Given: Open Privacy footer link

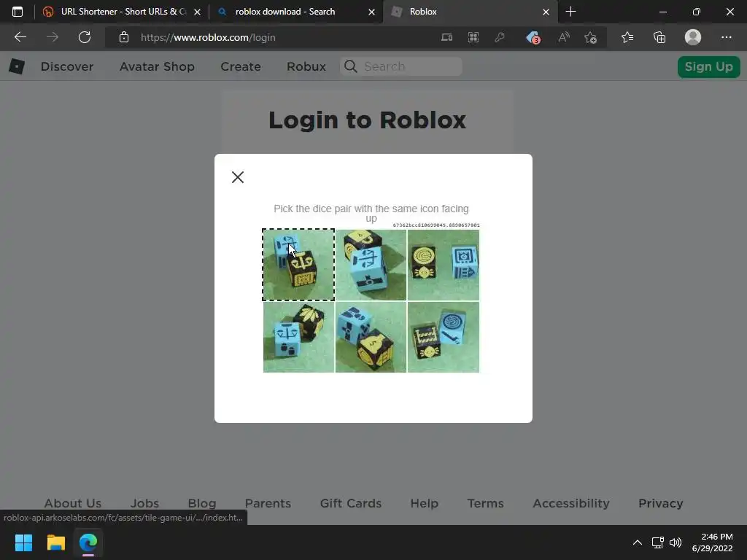Looking at the screenshot, I should (x=660, y=503).
